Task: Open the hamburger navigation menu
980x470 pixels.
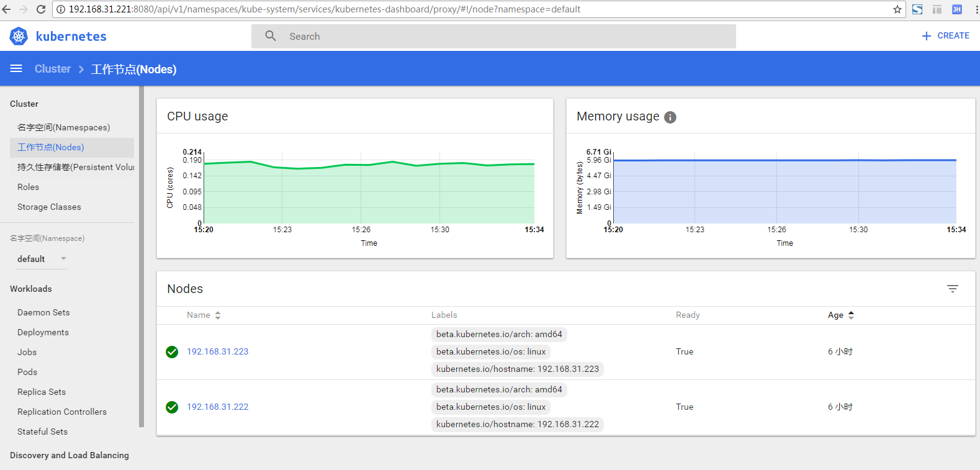Action: pos(16,68)
